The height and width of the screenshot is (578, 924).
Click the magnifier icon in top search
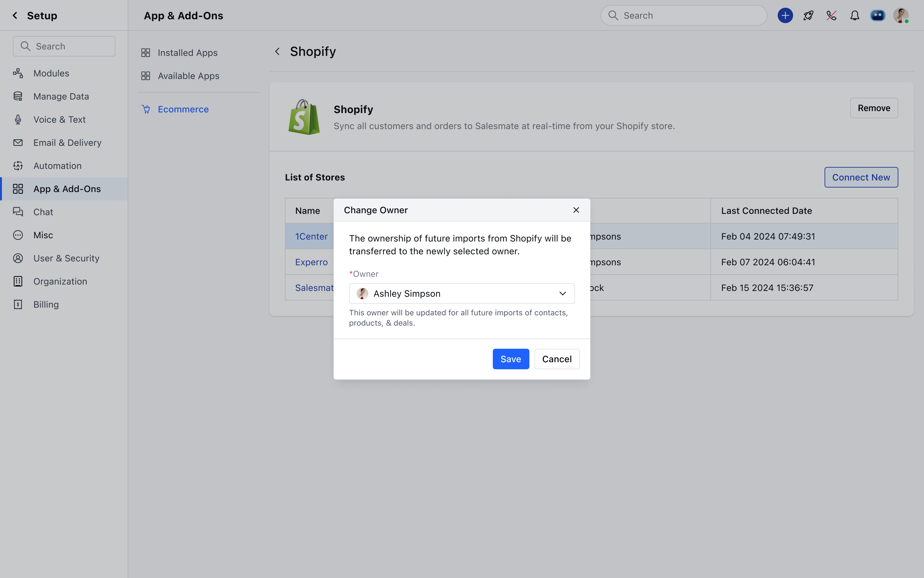pos(613,15)
